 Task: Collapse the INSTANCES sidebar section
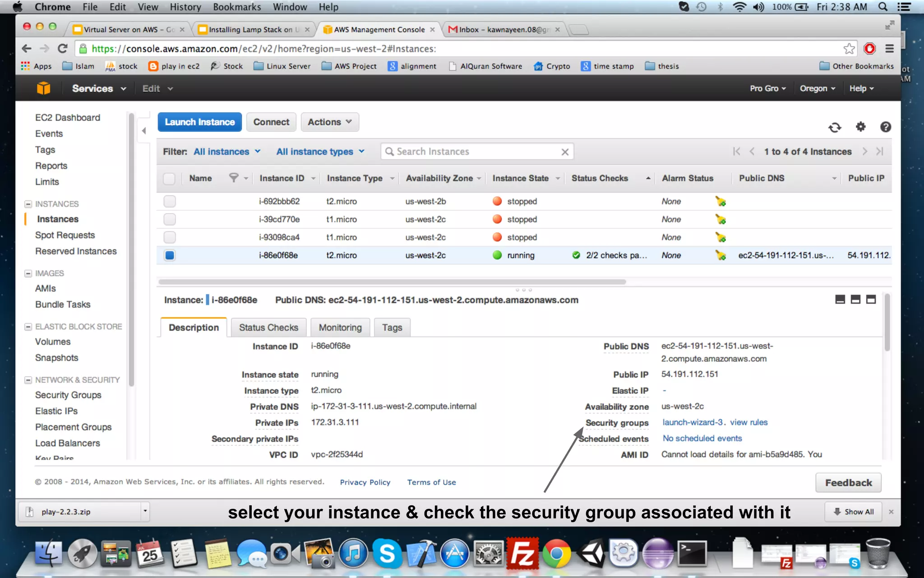tap(28, 204)
